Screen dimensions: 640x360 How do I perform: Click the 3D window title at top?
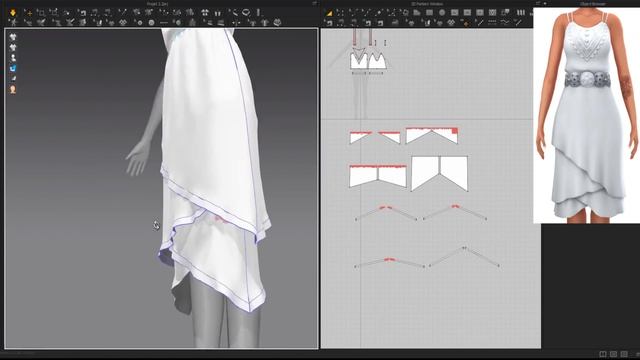click(158, 4)
